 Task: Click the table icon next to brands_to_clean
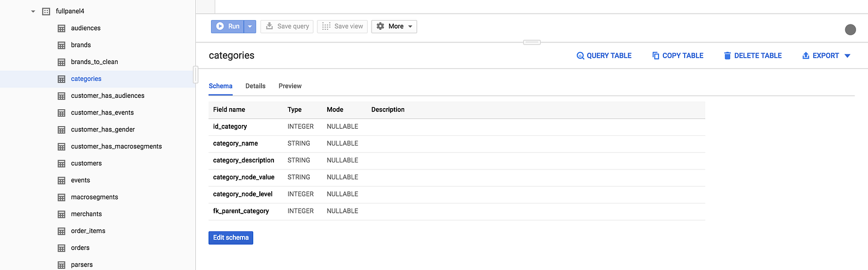[x=61, y=62]
